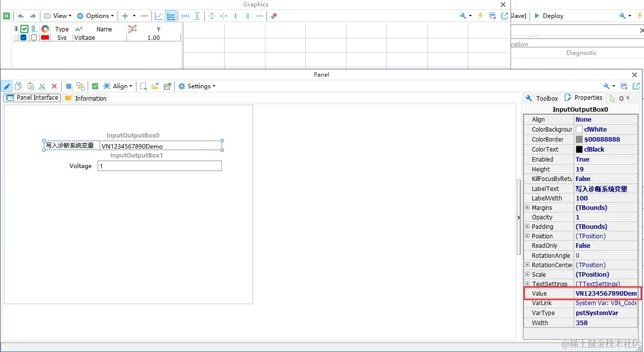The image size is (644, 352).
Task: Select the single line chart mode icon
Action: point(159,16)
